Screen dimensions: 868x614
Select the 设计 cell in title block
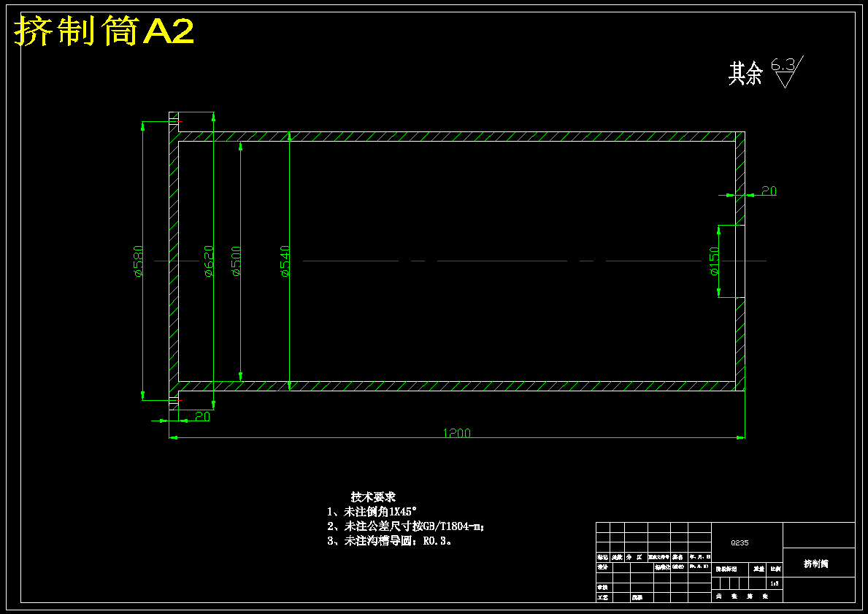604,567
